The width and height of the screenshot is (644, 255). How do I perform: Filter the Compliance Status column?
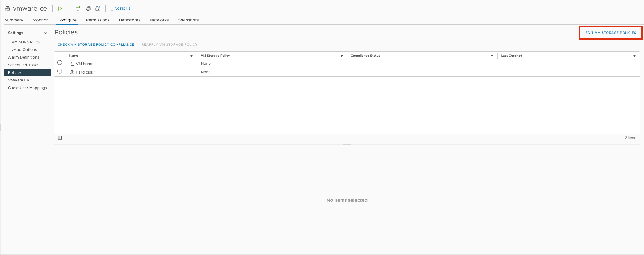point(492,56)
